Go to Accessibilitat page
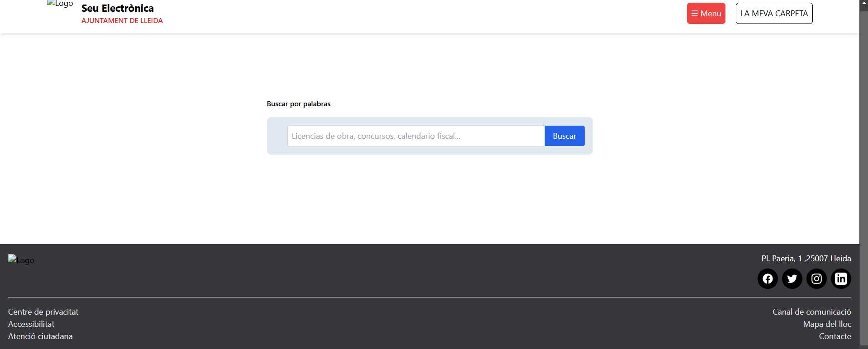 [x=31, y=324]
